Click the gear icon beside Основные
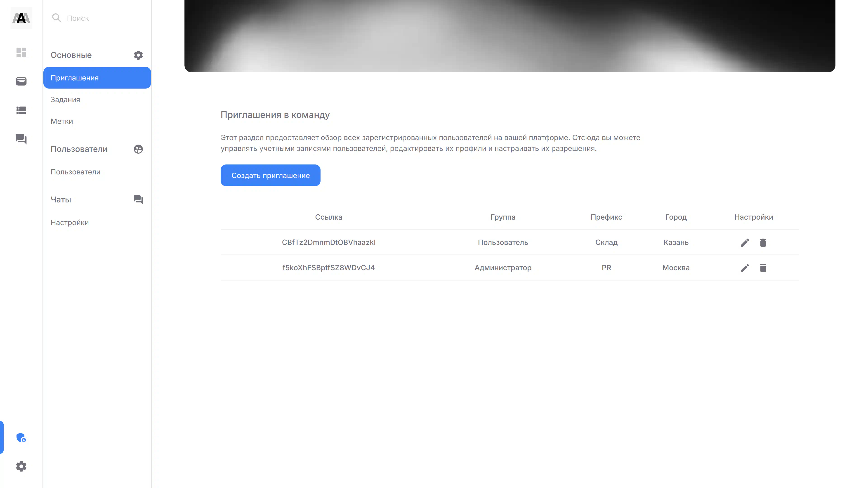The image size is (868, 488). tap(138, 55)
